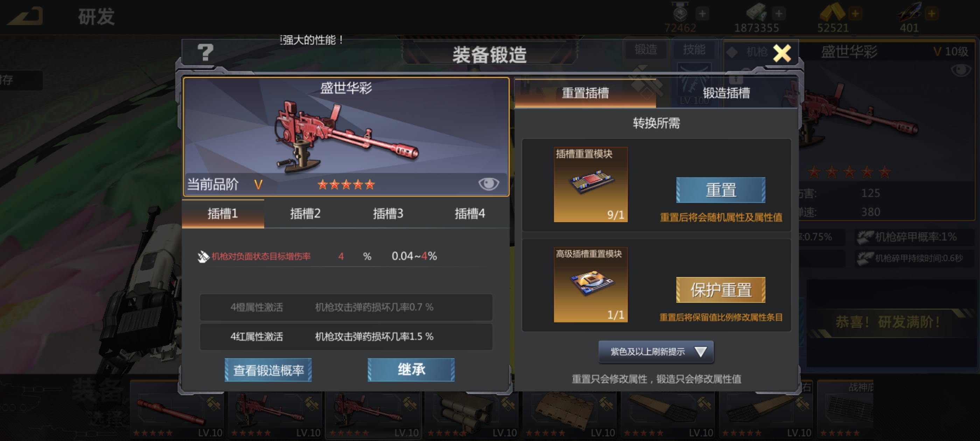The width and height of the screenshot is (980, 441).
Task: Expand the 紫色及以上刷新提示 dropdown
Action: tap(656, 352)
